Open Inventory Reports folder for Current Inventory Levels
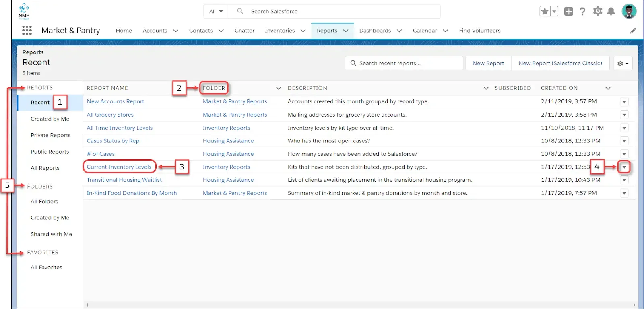644x309 pixels. point(226,167)
